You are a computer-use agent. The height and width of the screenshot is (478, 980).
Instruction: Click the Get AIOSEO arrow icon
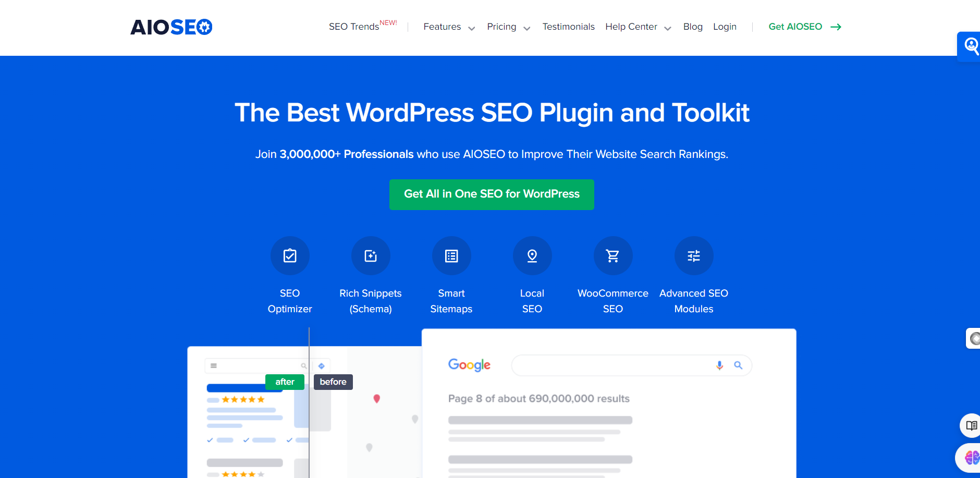tap(836, 27)
